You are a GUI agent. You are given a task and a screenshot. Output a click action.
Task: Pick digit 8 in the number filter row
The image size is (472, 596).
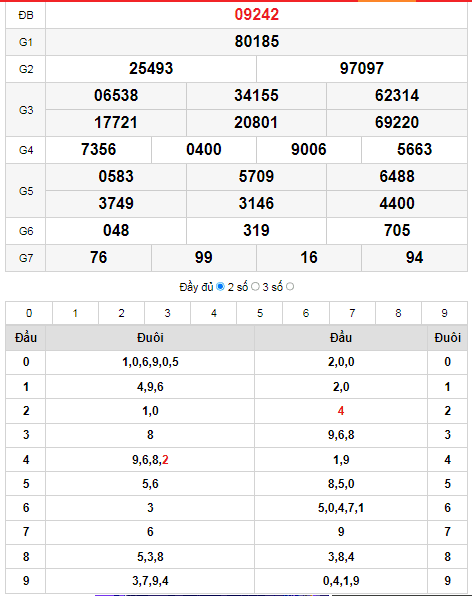pos(398,313)
